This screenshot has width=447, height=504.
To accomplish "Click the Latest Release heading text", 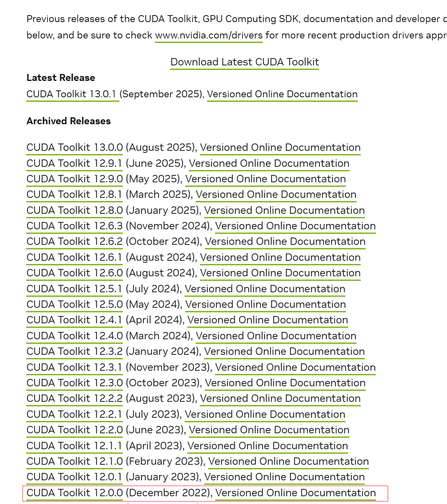I will [x=61, y=78].
